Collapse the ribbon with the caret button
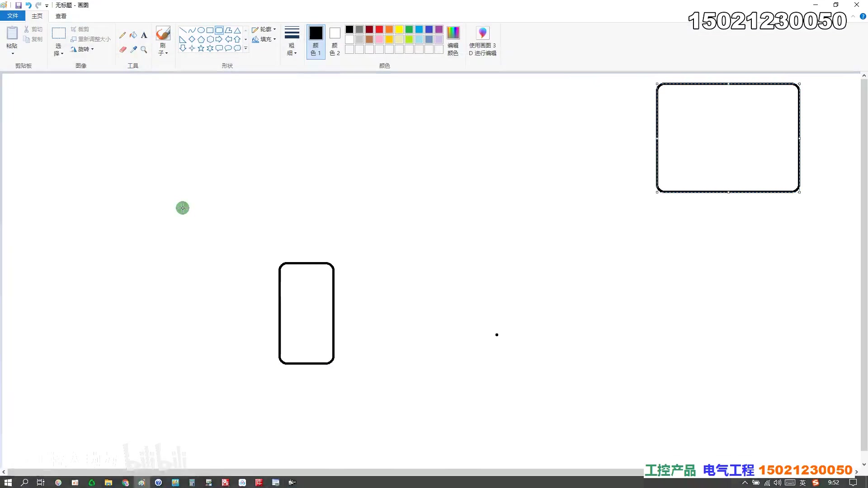Viewport: 868px width, 488px height. (x=853, y=16)
